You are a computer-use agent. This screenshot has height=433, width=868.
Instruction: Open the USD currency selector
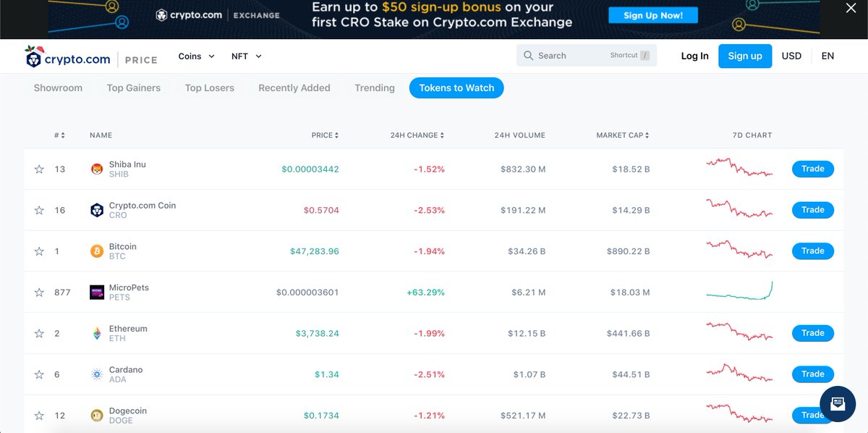[x=791, y=56]
